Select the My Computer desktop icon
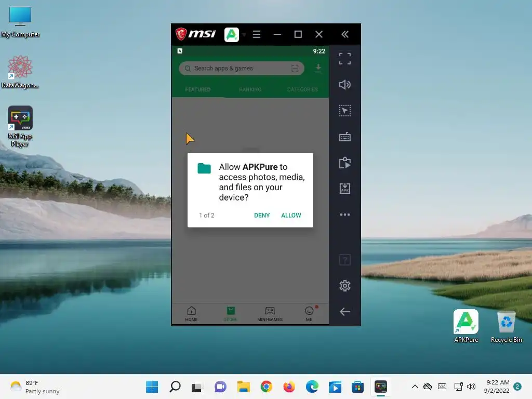This screenshot has width=532, height=399. point(20,22)
